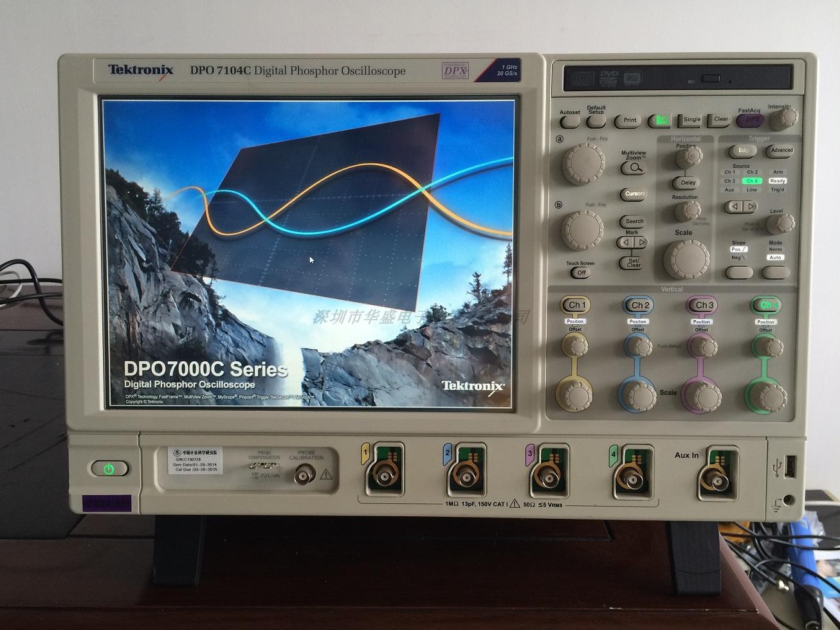Eject the DVD drive tray

tap(711, 77)
